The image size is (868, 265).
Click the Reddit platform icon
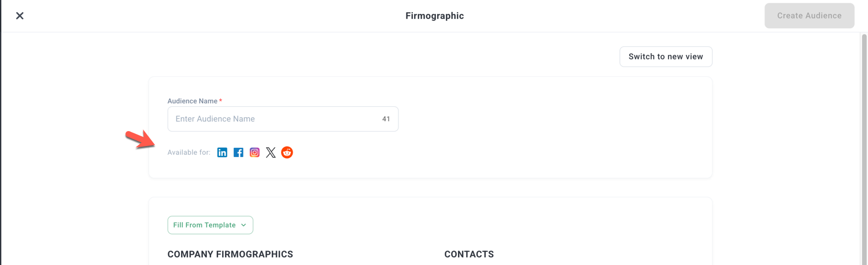click(287, 152)
